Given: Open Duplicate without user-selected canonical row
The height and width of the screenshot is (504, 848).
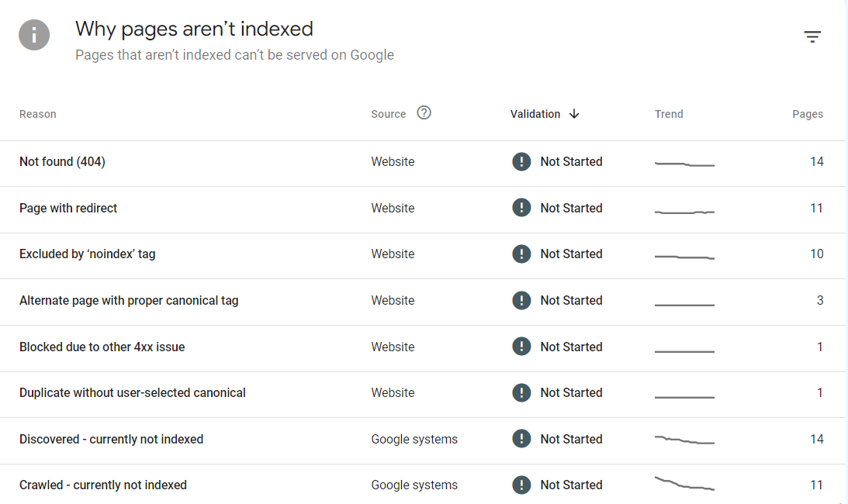Looking at the screenshot, I should coord(133,392).
